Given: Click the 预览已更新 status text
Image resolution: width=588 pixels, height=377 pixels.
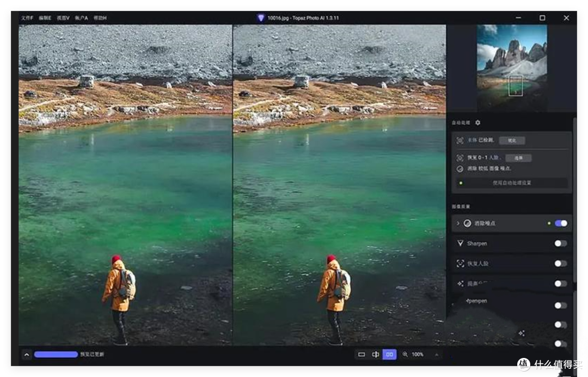Looking at the screenshot, I should tap(92, 355).
